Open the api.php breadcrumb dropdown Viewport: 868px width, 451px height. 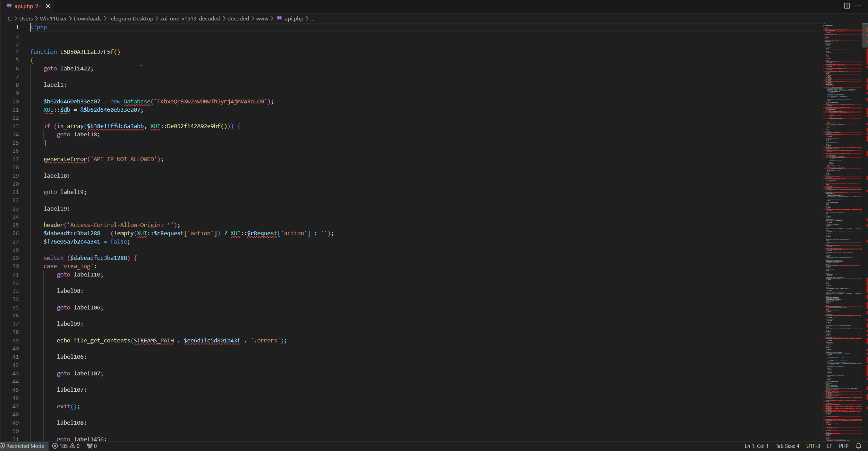(x=294, y=18)
